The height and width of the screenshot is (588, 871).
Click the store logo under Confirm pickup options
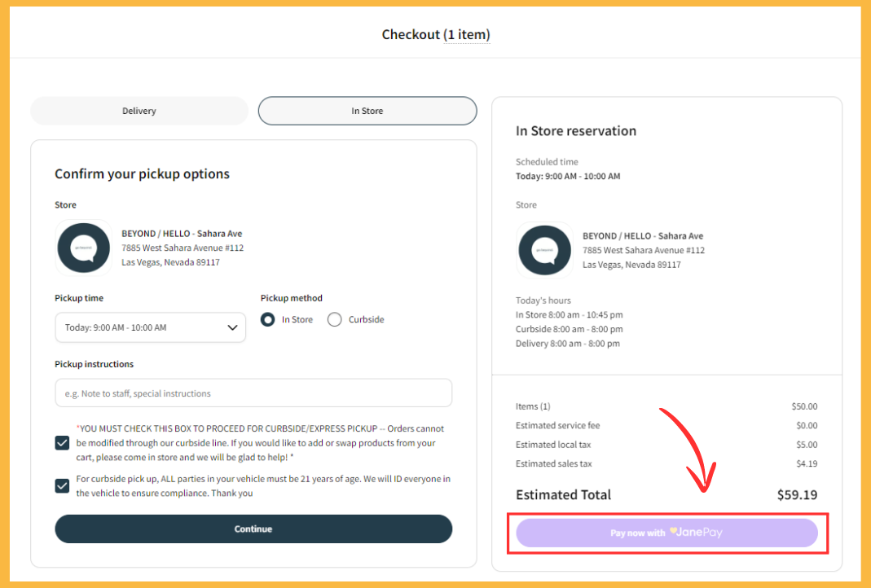pyautogui.click(x=83, y=248)
